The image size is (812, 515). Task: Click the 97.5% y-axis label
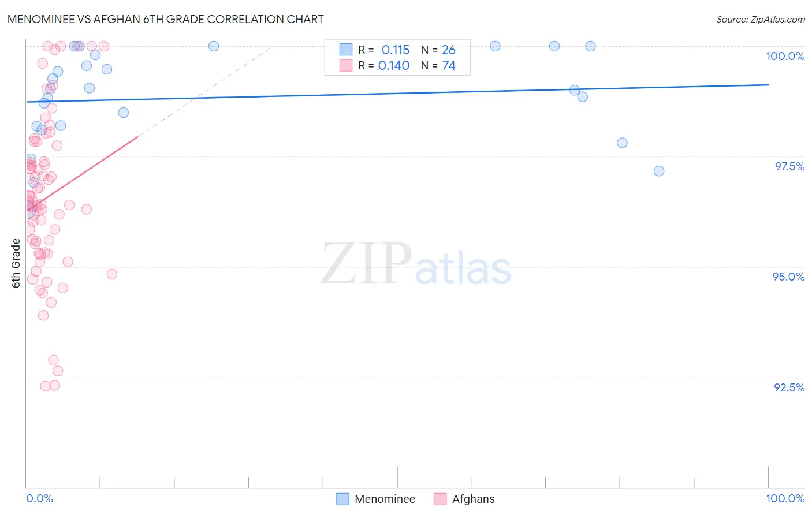point(789,166)
